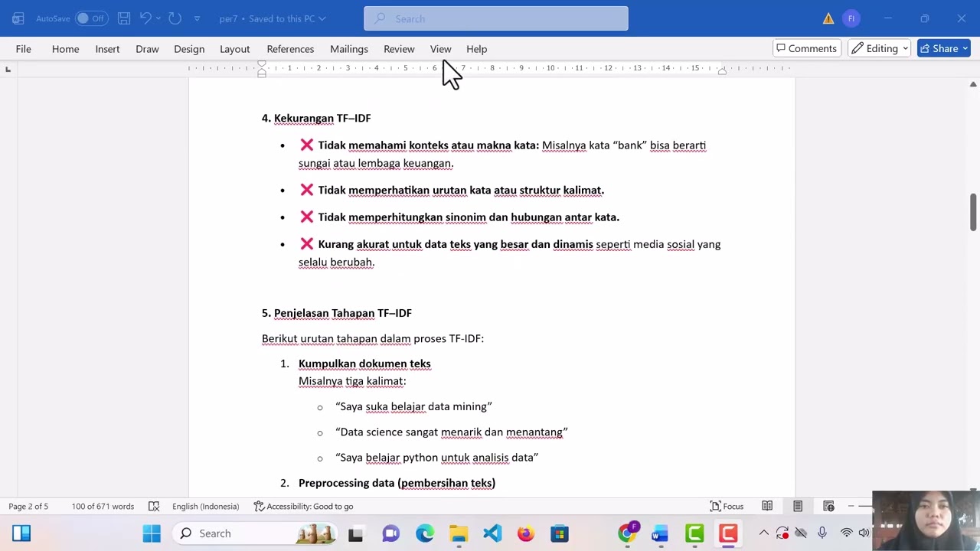Save the document with the floppy disk icon

pos(124,18)
